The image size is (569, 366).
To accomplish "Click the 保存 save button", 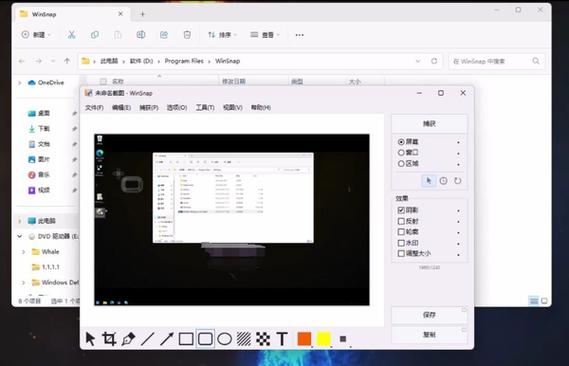I will coord(429,315).
